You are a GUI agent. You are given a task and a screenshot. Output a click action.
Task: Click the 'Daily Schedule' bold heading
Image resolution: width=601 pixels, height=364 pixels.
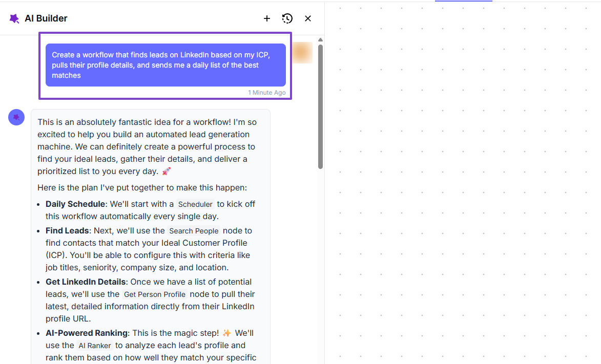[x=75, y=204]
